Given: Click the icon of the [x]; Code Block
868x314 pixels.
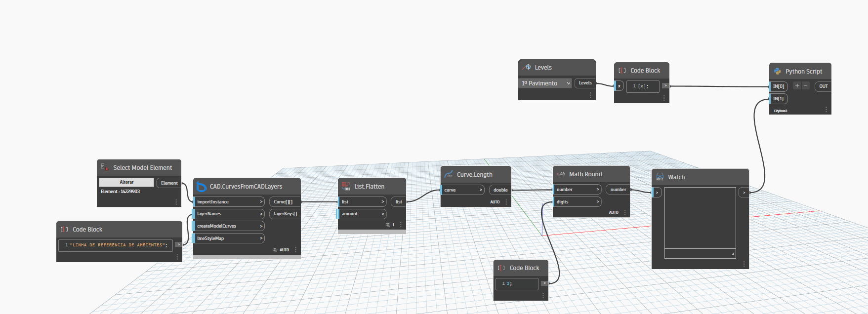Looking at the screenshot, I should point(622,70).
